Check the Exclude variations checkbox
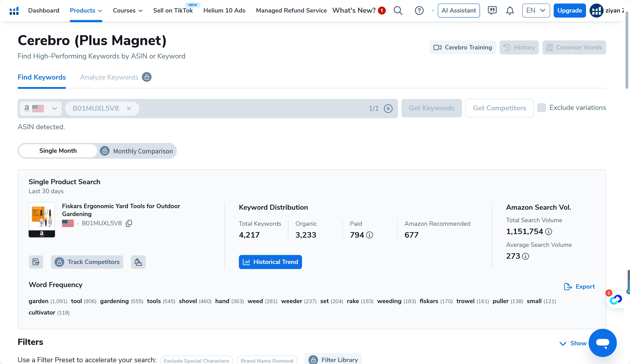The image size is (630, 364). click(x=542, y=108)
